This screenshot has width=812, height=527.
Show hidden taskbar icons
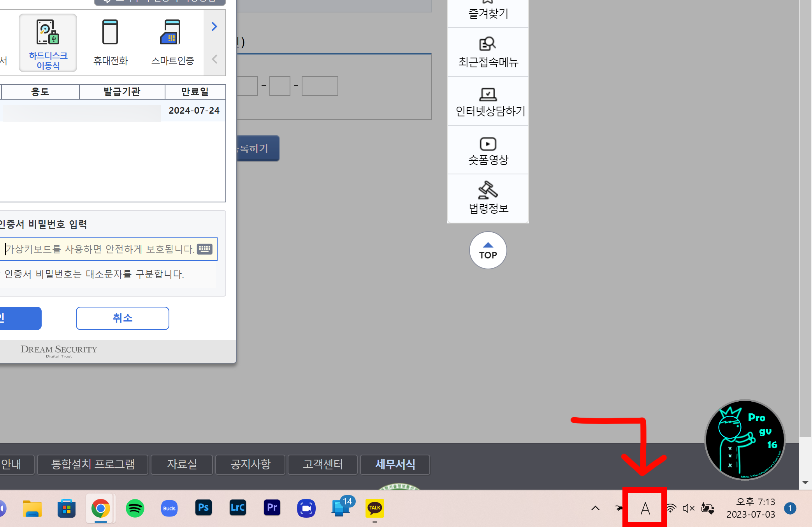595,508
